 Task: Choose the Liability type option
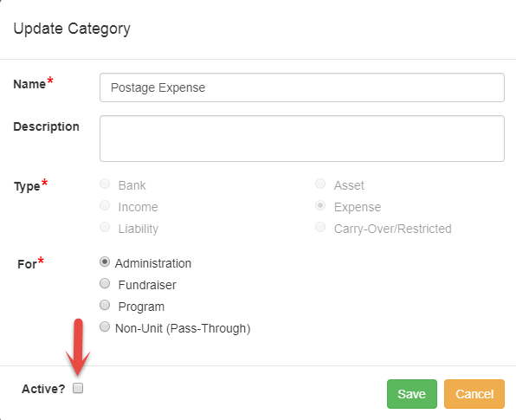(105, 227)
